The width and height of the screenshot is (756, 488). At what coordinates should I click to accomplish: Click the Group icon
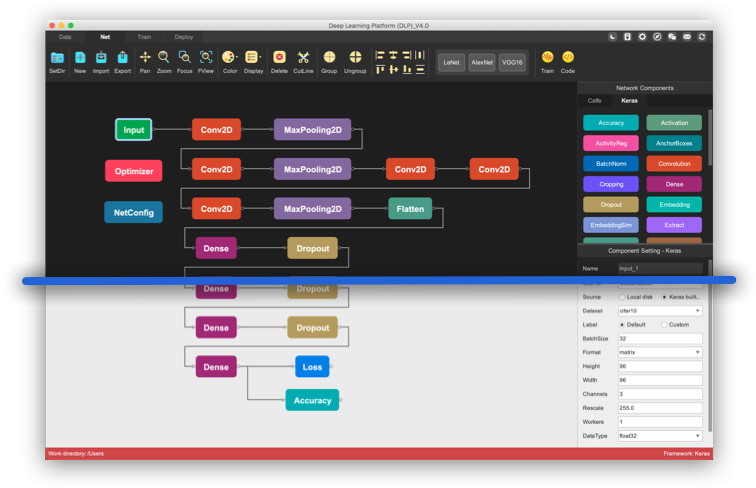coord(329,57)
